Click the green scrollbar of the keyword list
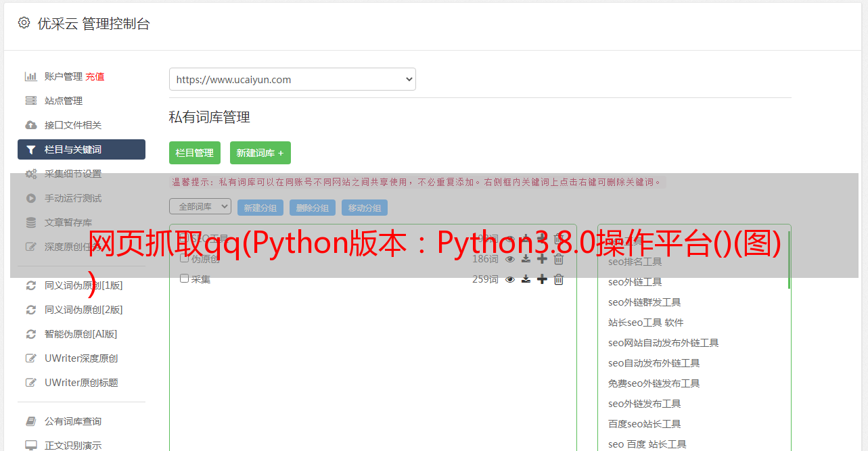 [x=789, y=260]
